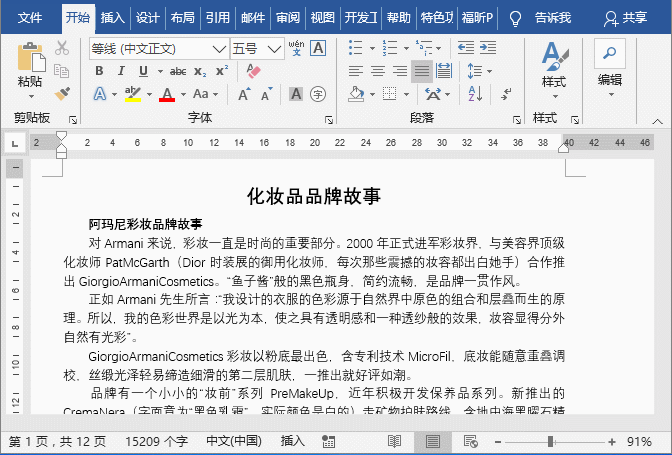
Task: Open the 粘贴 paste options arrow
Action: (30, 96)
